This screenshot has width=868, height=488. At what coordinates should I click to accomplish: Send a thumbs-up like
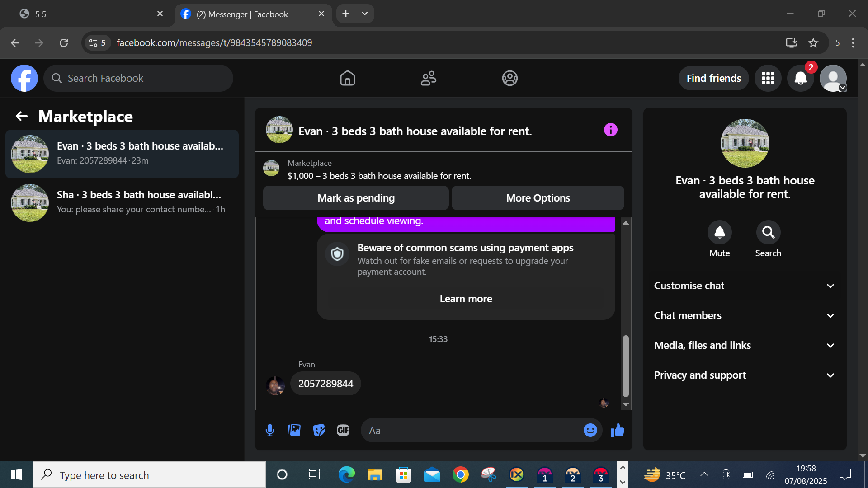pyautogui.click(x=617, y=430)
